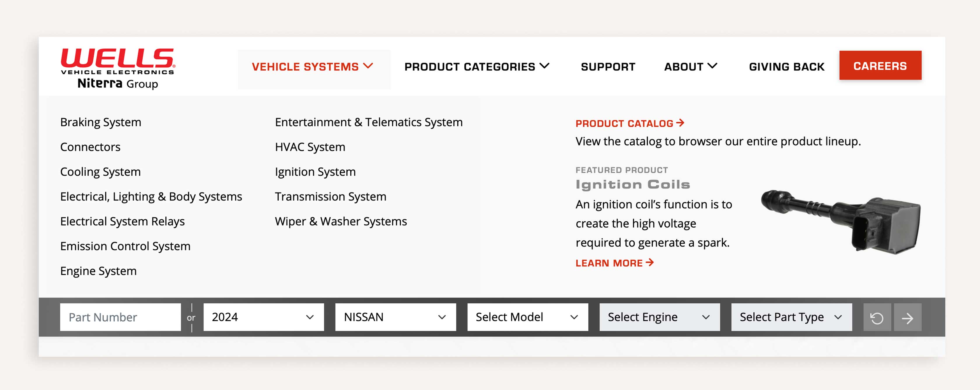The image size is (980, 390).
Task: Open Wiper & Washer Systems
Action: (x=341, y=221)
